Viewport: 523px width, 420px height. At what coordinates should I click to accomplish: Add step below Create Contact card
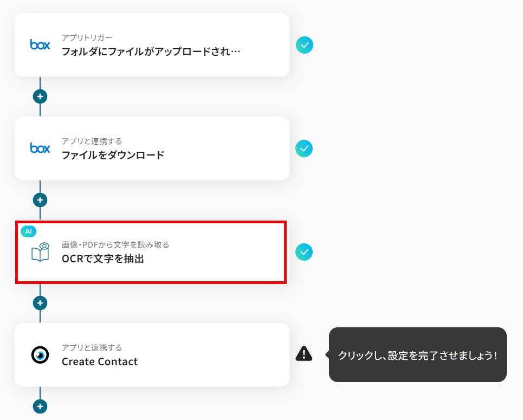point(40,406)
